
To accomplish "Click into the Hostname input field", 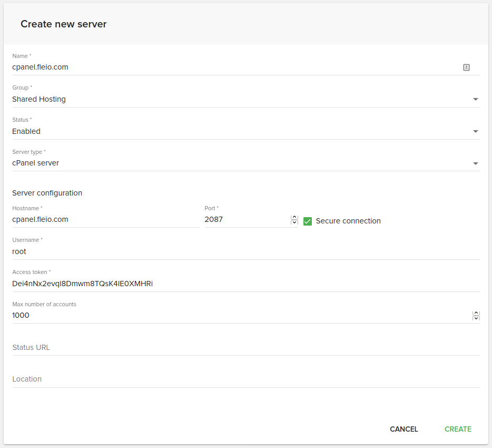I will coord(105,220).
